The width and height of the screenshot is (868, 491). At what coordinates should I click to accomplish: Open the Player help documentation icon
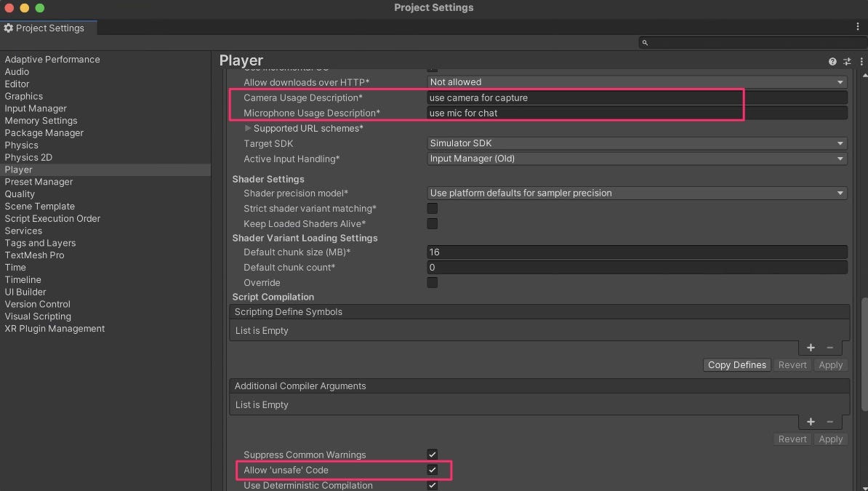[x=832, y=62]
